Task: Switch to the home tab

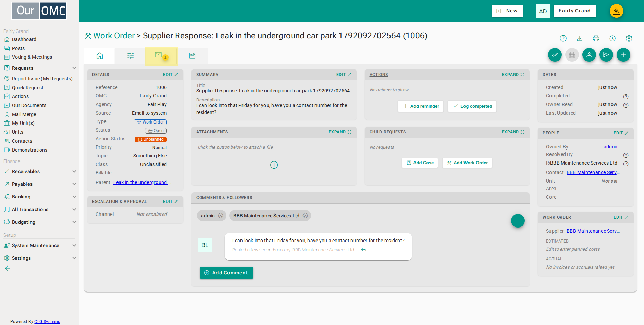Action: (100, 56)
